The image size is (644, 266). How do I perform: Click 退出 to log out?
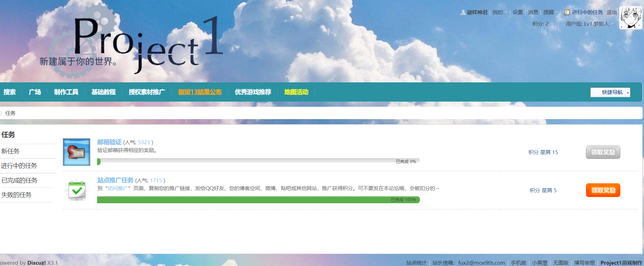coord(611,12)
